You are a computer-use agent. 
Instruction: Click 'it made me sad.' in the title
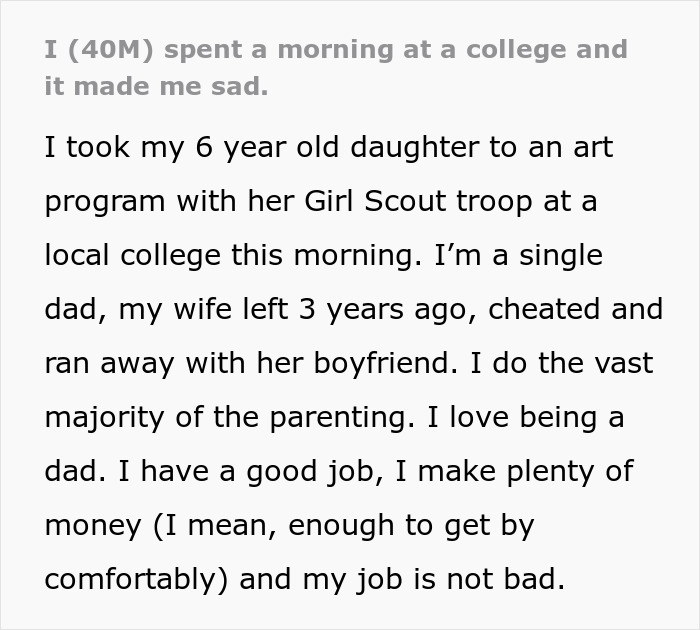(156, 86)
